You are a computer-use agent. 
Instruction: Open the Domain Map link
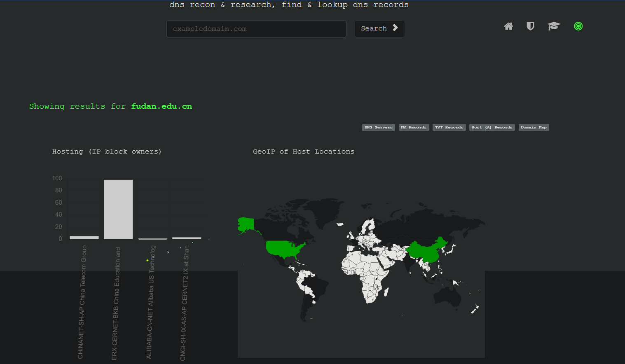[534, 128]
